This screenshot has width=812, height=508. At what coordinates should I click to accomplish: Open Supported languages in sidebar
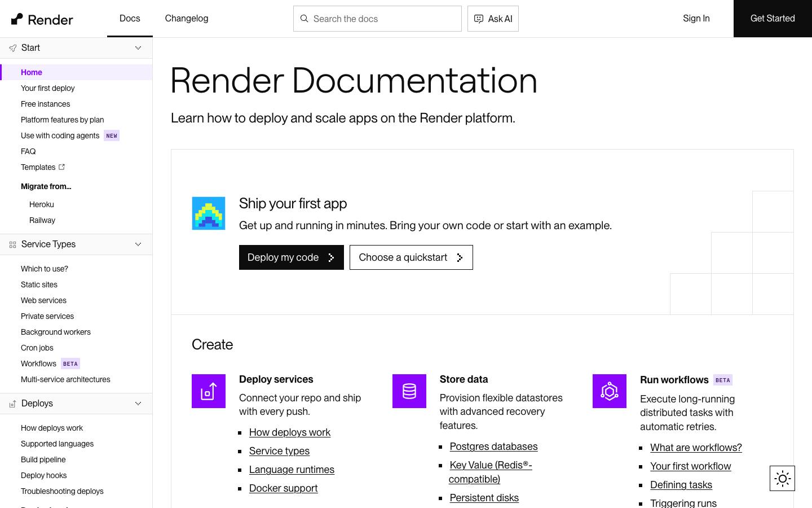[58, 444]
